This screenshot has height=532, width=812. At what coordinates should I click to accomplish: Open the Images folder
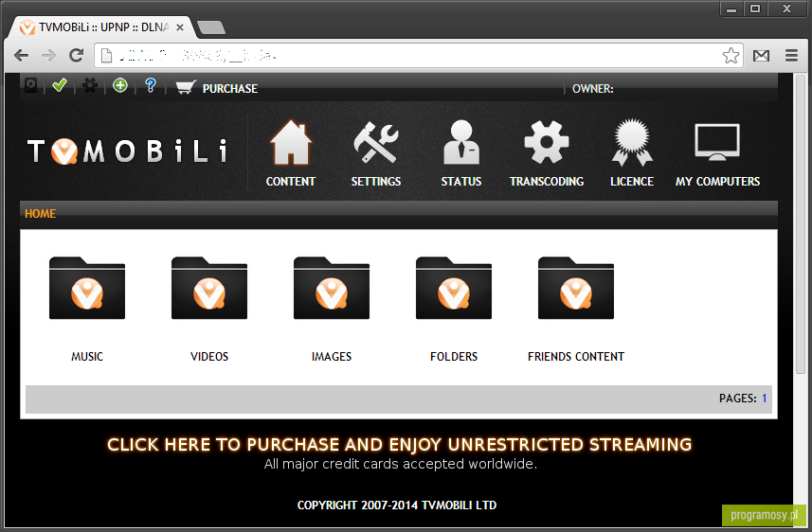coord(332,288)
